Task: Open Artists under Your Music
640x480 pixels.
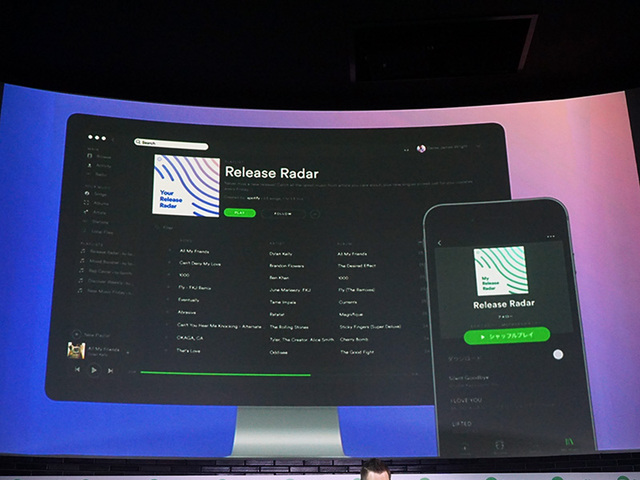Action: (96, 213)
